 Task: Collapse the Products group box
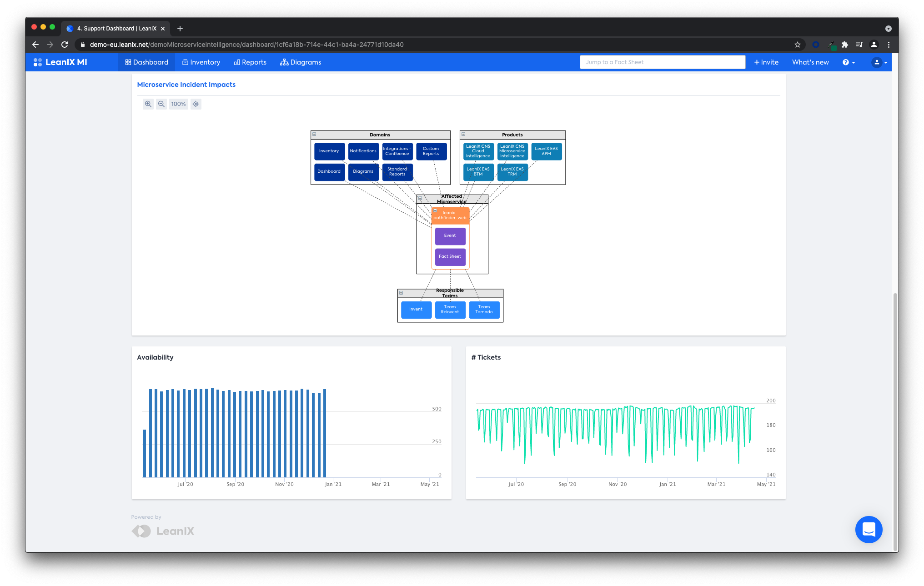(x=463, y=135)
